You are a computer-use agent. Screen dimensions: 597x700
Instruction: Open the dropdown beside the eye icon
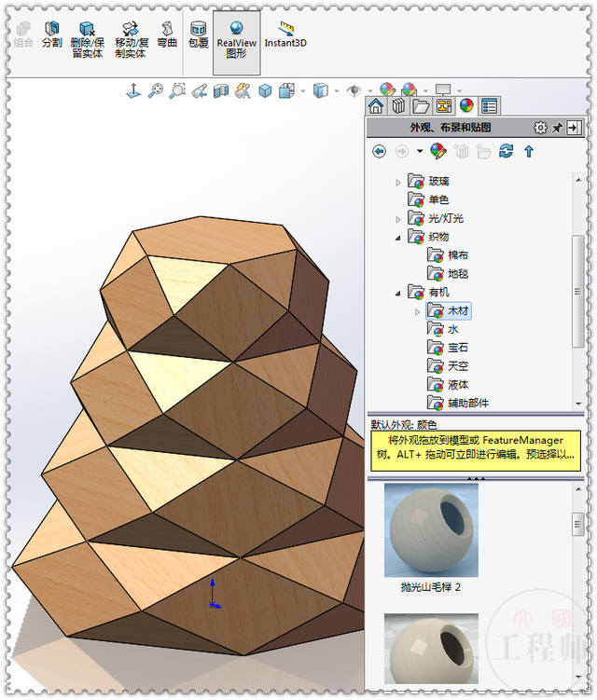(370, 91)
